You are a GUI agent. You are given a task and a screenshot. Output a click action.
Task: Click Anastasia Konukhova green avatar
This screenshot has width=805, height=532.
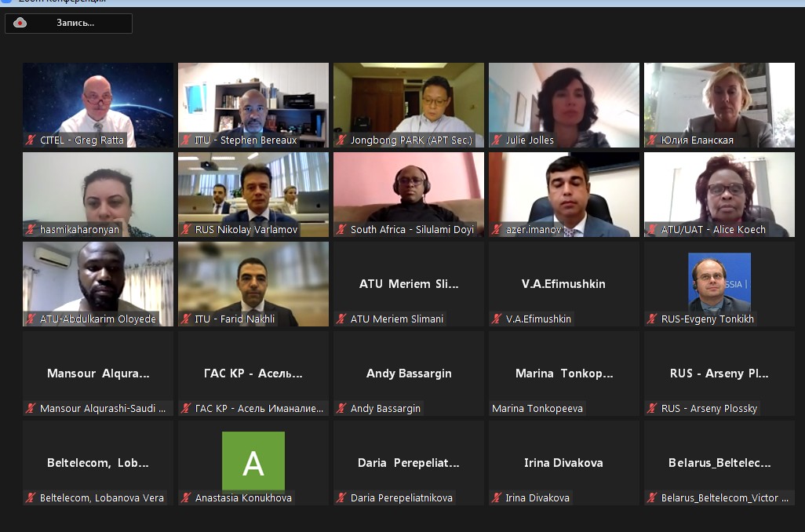point(253,461)
